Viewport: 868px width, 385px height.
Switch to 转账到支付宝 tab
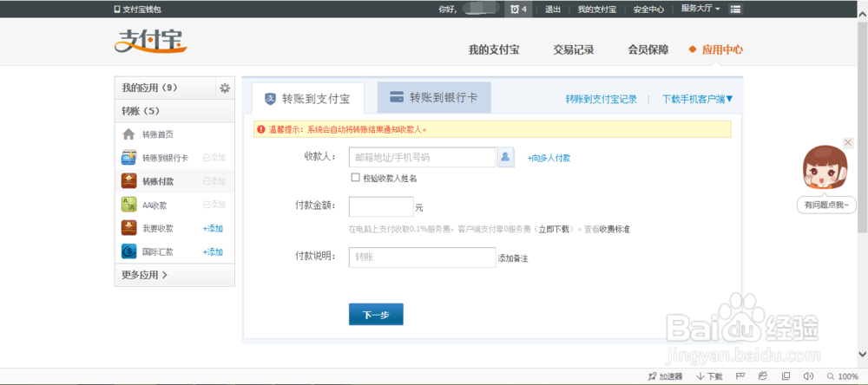click(x=308, y=99)
